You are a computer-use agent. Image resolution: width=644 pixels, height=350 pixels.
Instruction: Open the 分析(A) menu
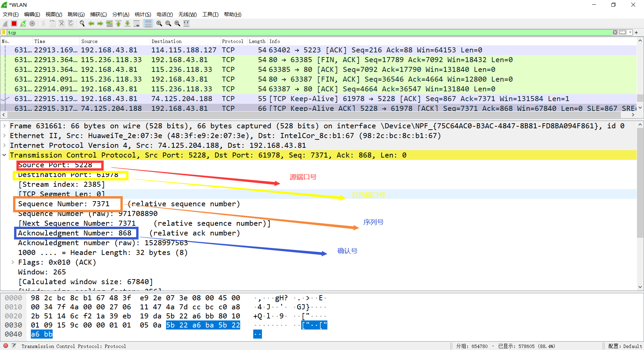(x=121, y=14)
